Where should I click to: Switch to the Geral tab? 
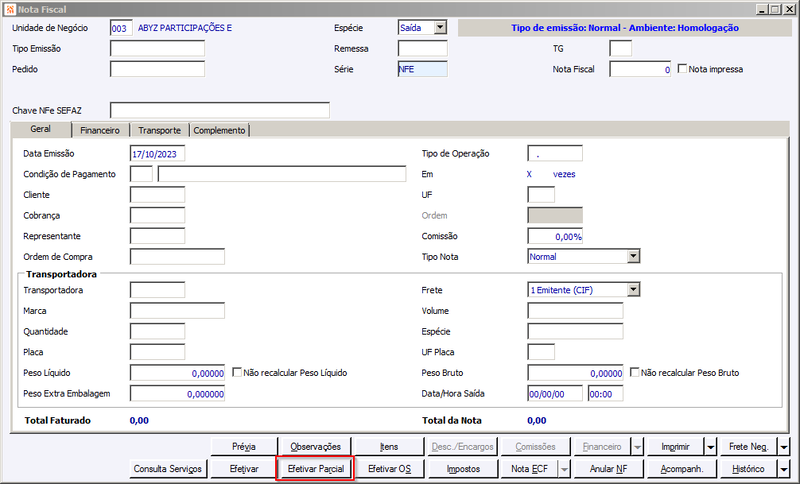click(x=40, y=129)
